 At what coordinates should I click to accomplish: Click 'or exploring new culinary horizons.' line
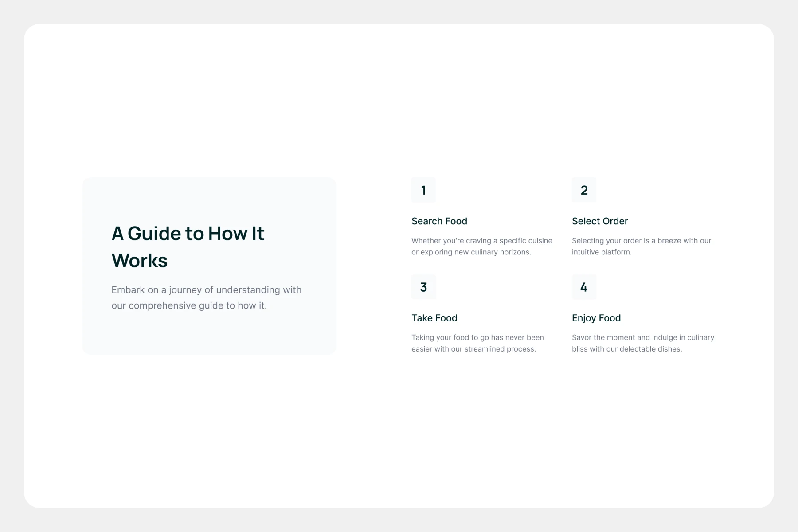click(x=471, y=252)
